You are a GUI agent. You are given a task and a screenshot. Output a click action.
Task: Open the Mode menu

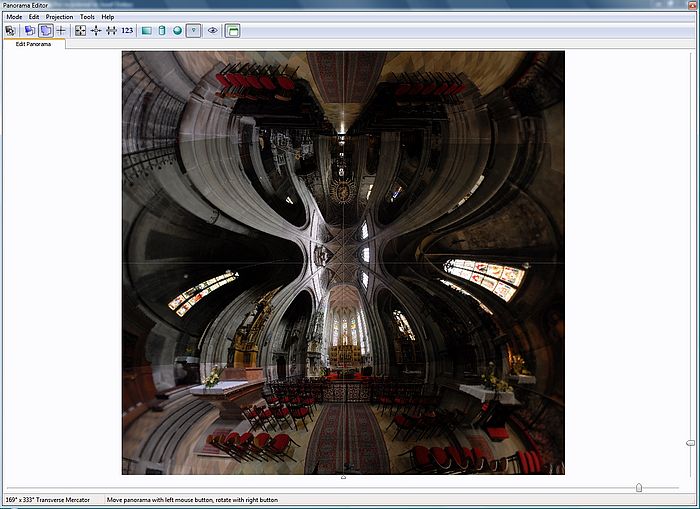point(14,17)
